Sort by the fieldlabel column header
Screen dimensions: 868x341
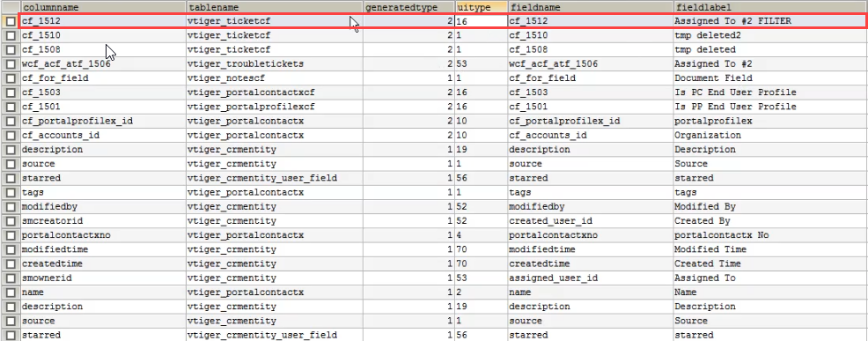tap(770, 7)
